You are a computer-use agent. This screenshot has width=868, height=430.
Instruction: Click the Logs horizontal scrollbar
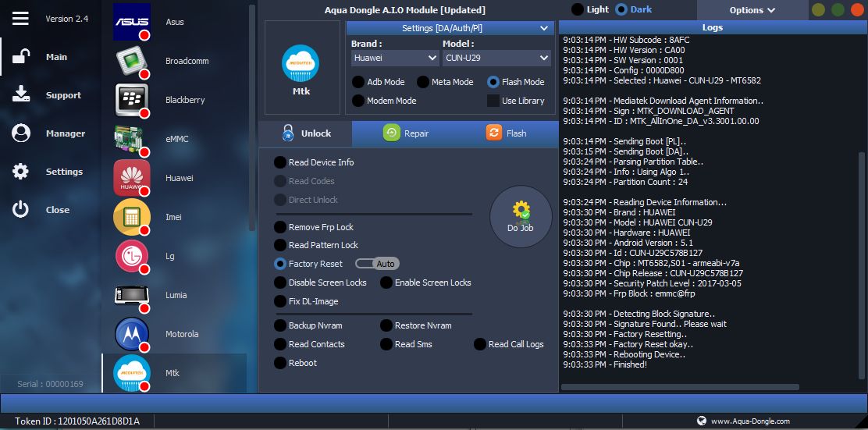point(681,387)
